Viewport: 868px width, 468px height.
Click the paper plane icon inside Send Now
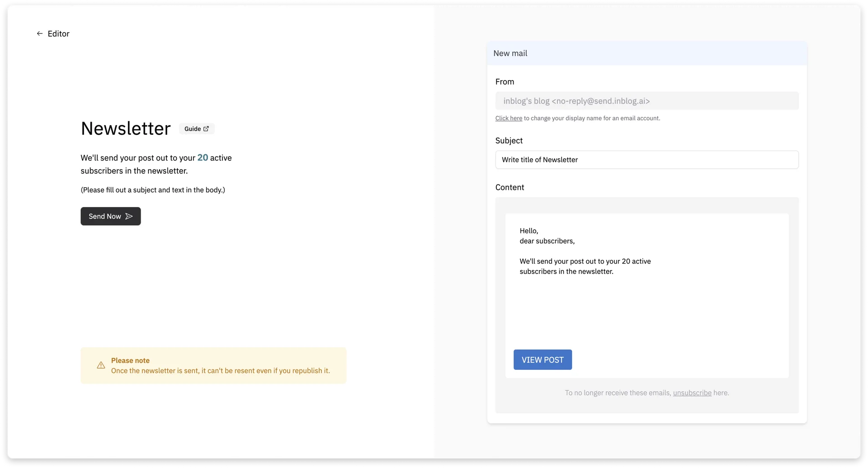click(129, 216)
